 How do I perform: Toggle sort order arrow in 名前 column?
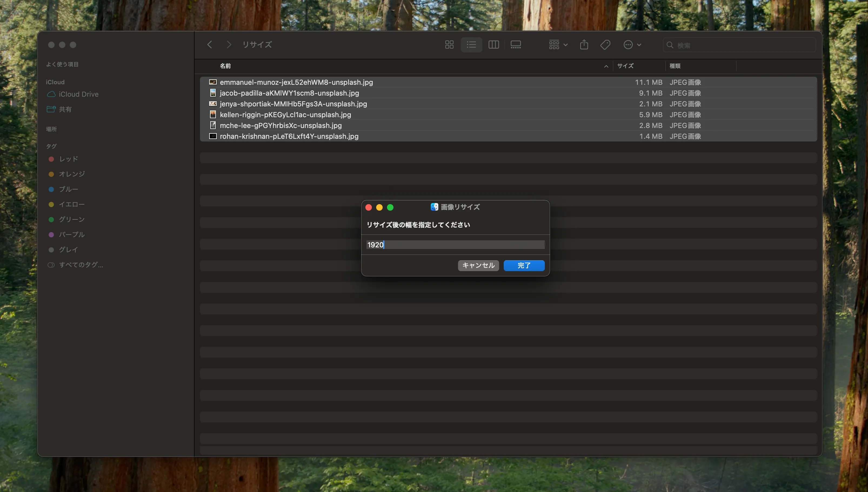(x=606, y=66)
